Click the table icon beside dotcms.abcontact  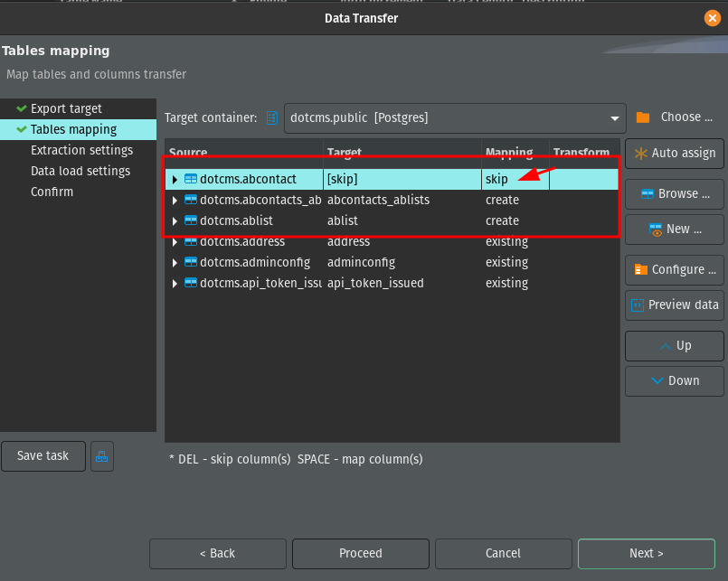[x=190, y=180]
